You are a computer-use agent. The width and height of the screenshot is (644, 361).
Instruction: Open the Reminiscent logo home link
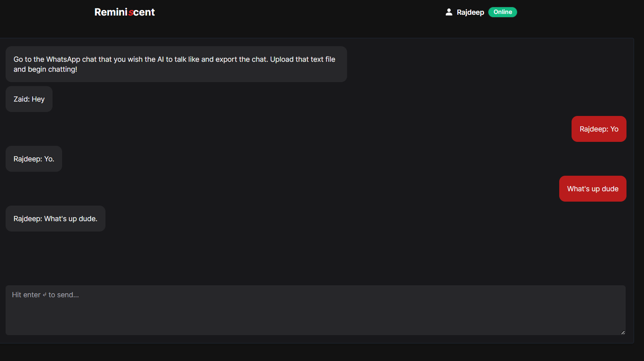pyautogui.click(x=125, y=12)
